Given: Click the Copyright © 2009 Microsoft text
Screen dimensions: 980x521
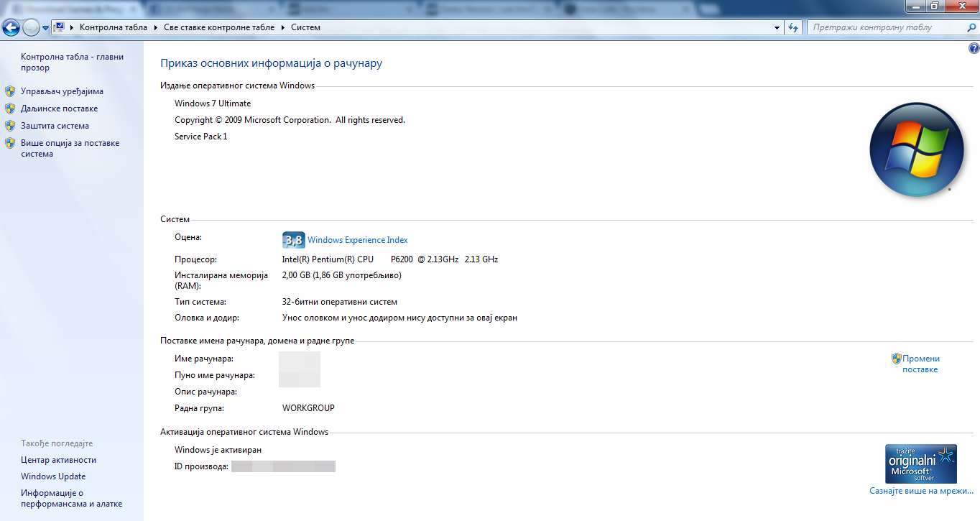Looking at the screenshot, I should click(x=290, y=120).
